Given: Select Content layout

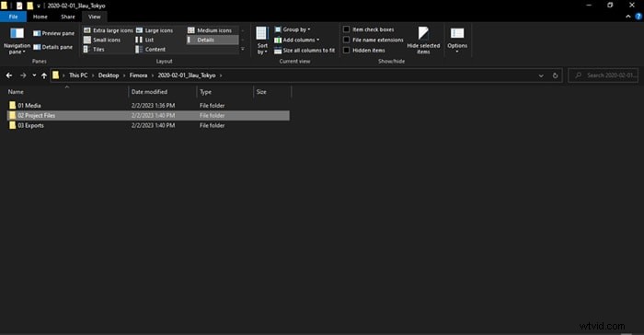Looking at the screenshot, I should point(151,50).
